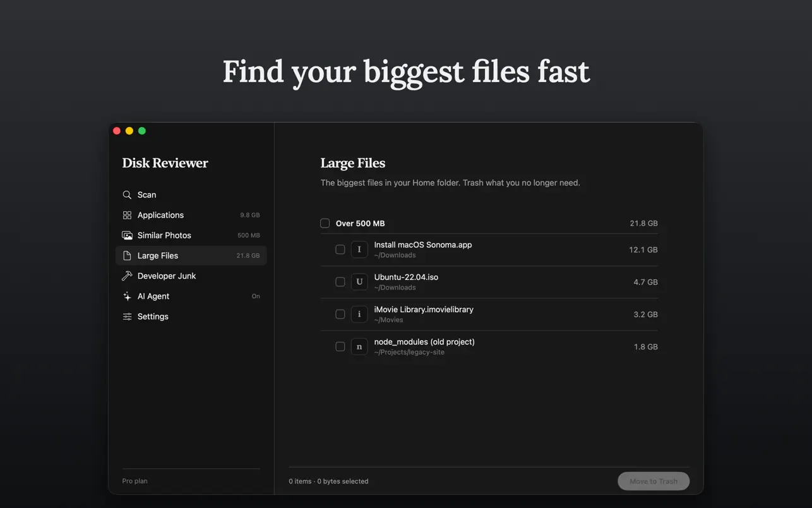Image resolution: width=812 pixels, height=508 pixels.
Task: Tick the Ubuntu-22.04.iso checkbox
Action: pyautogui.click(x=340, y=282)
